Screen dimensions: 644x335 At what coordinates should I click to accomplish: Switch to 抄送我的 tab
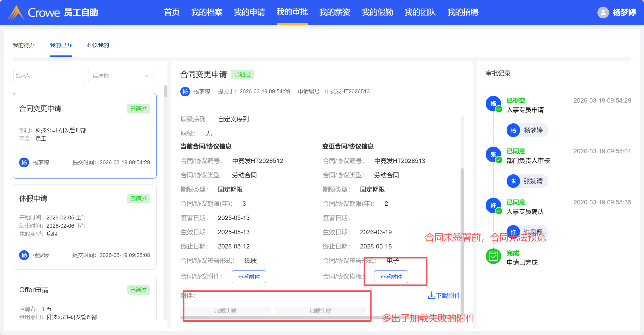tap(98, 45)
